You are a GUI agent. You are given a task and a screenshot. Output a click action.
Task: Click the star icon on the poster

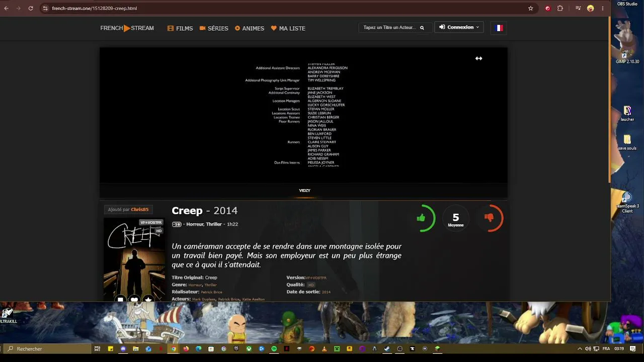[148, 300]
